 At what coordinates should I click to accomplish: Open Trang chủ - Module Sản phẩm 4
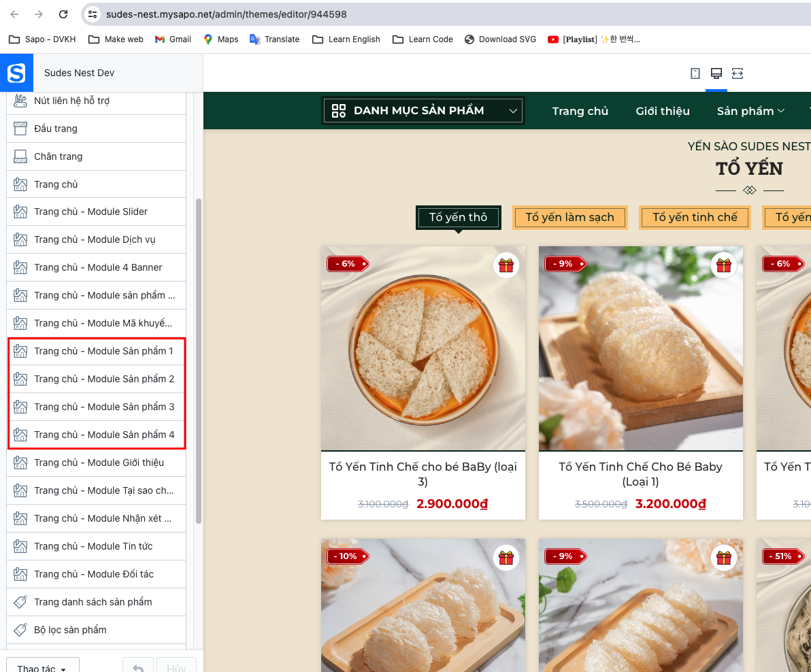(x=96, y=435)
